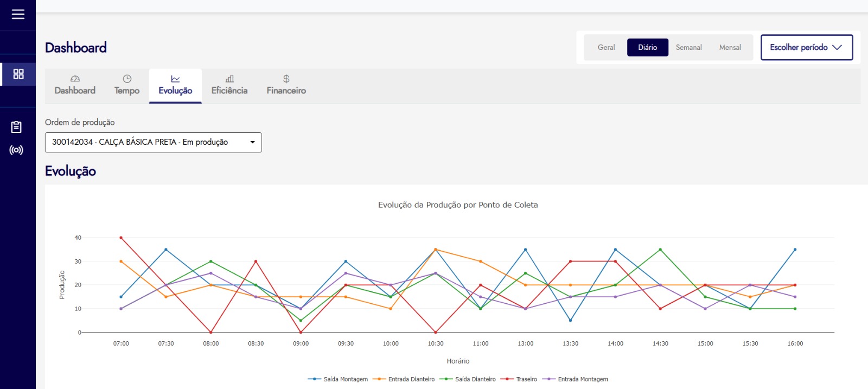The height and width of the screenshot is (389, 868).
Task: Expand the Ordem de produção select box
Action: coord(153,142)
